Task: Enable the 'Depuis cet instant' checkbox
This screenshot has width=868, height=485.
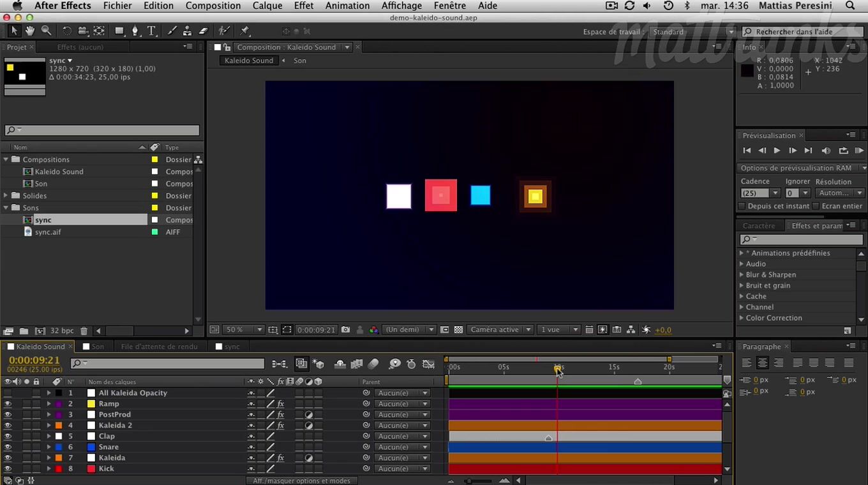Action: click(x=742, y=206)
